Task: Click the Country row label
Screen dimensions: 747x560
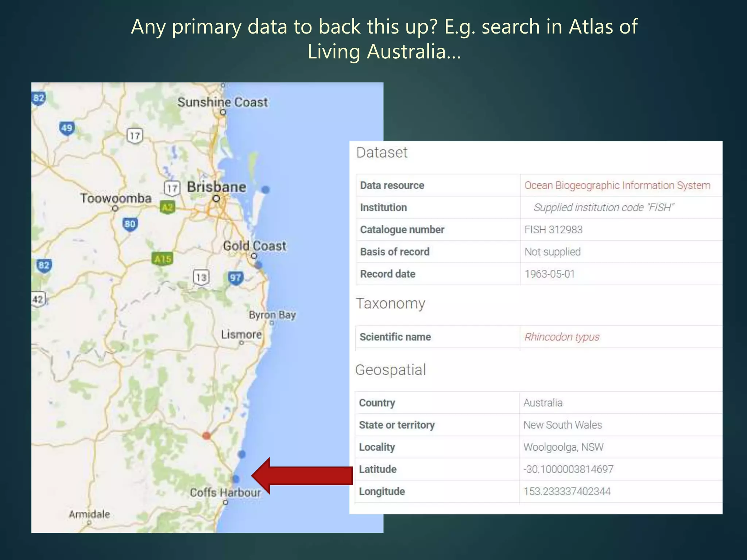Action: click(377, 403)
